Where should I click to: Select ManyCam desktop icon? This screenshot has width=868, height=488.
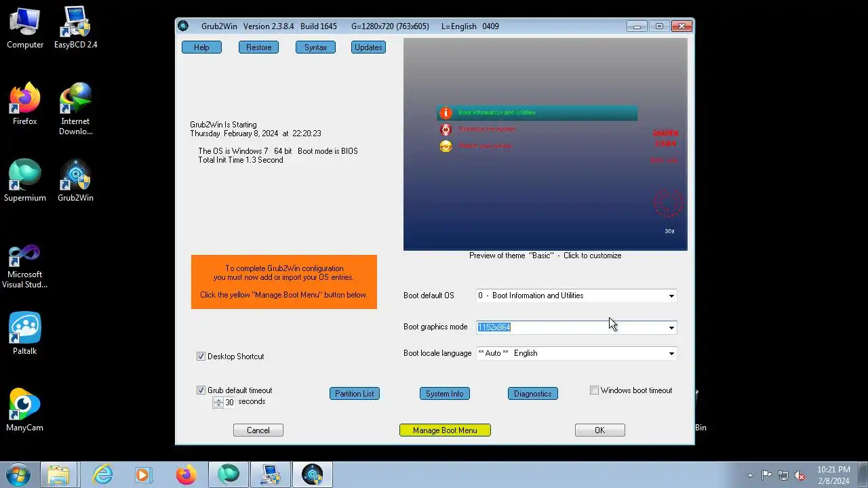coord(25,410)
